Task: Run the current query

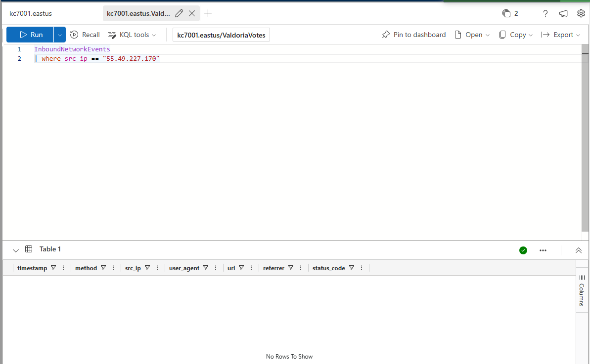Action: coord(31,35)
